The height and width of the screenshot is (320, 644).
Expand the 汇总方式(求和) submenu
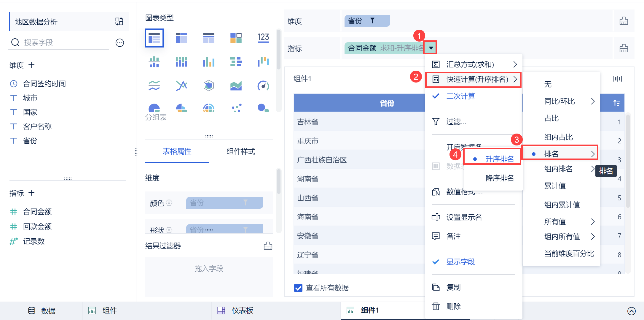(x=473, y=64)
